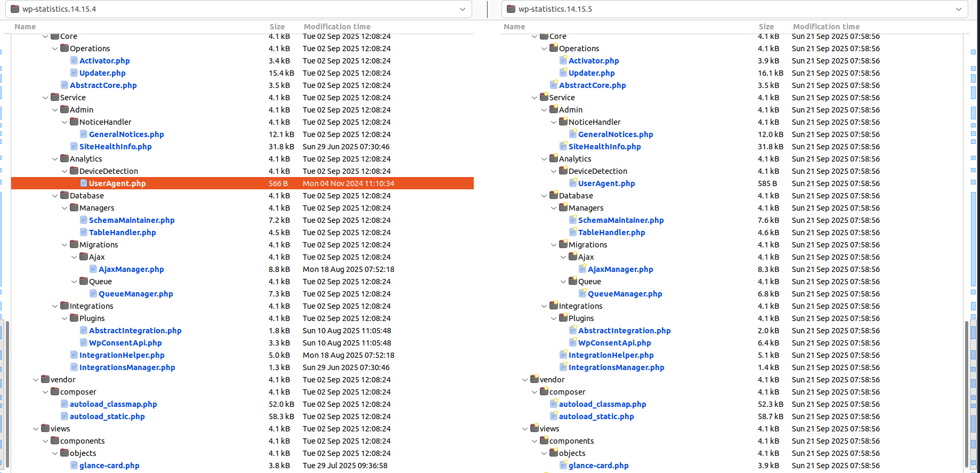Sort left pane by Name column header
This screenshot has height=473, width=980.
[25, 27]
